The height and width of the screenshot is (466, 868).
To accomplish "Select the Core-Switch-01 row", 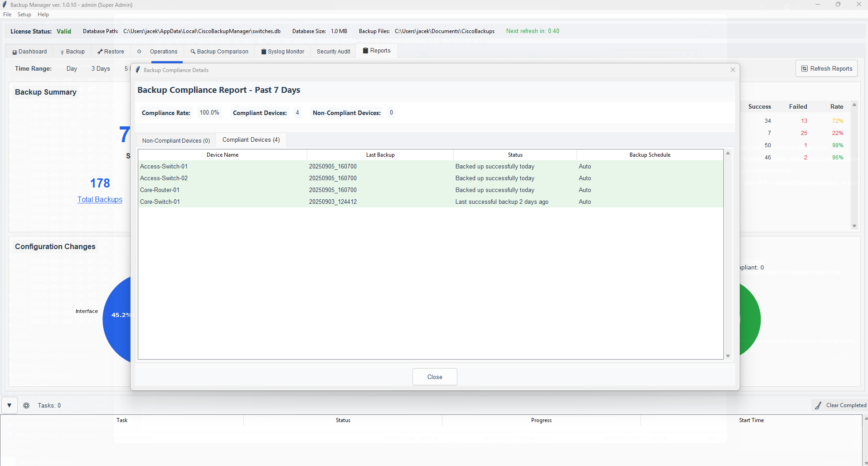I will [431, 202].
